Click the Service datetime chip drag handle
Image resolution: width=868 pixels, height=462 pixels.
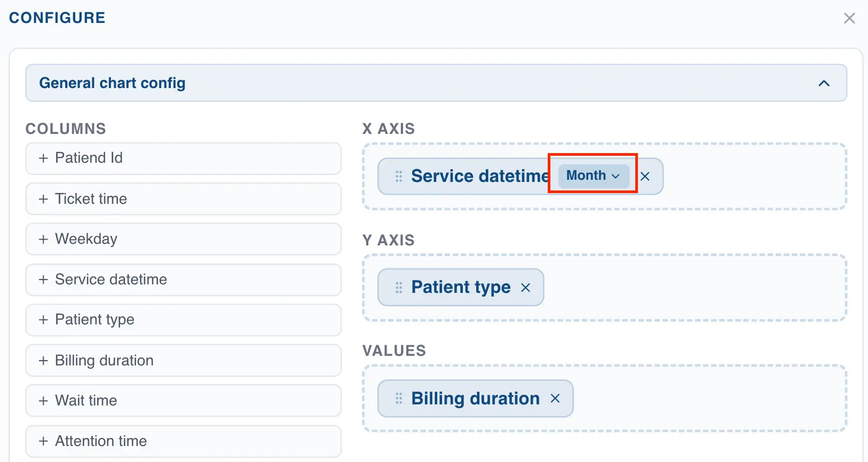click(399, 177)
